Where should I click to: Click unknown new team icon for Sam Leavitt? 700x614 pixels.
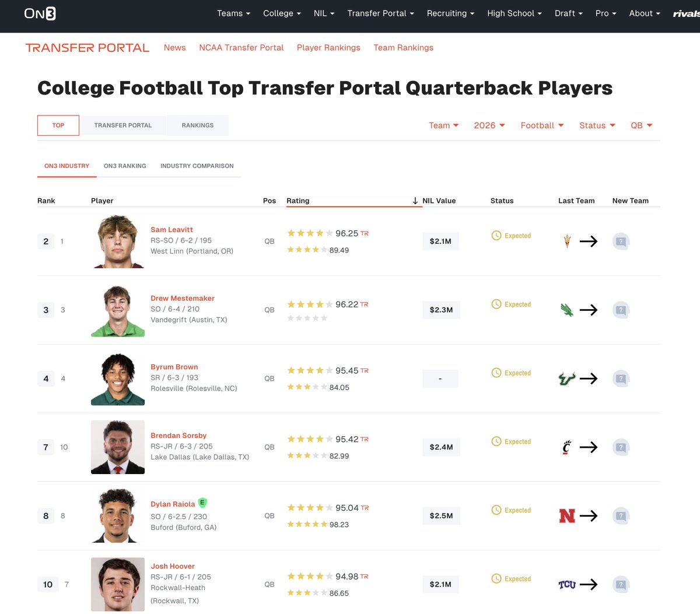pos(621,241)
